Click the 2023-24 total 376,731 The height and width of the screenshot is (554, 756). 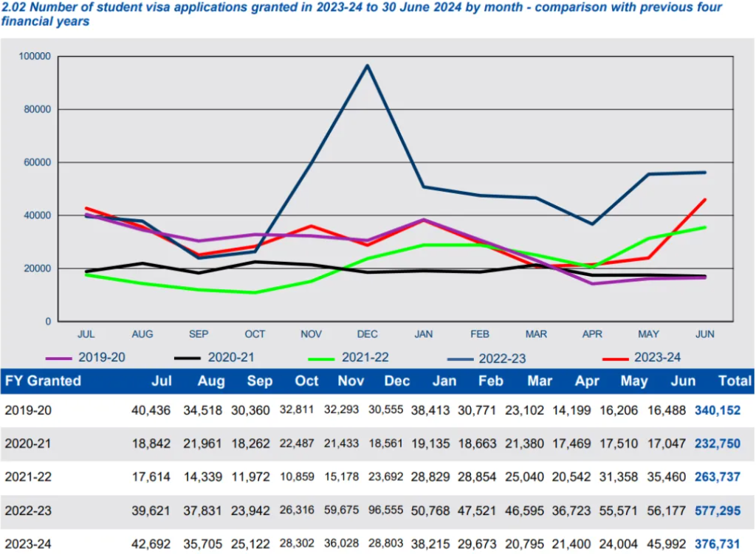coord(717,544)
